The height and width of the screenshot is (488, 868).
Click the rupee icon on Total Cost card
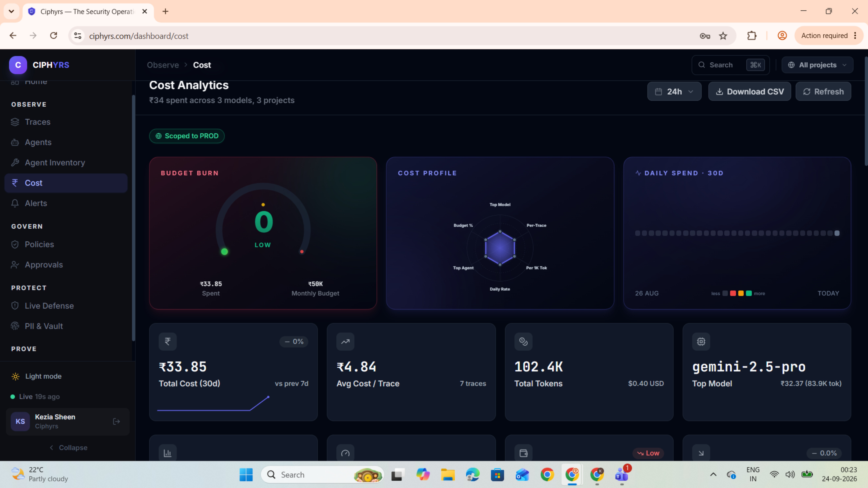click(168, 341)
